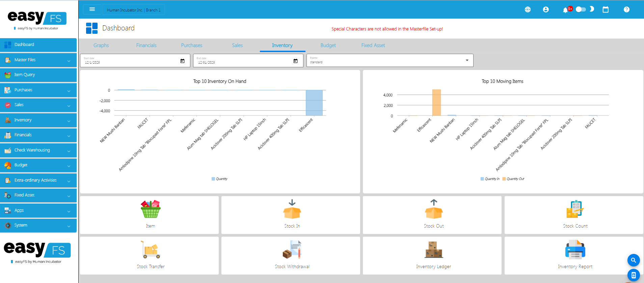Click the Stock Count clipboard icon
Viewport: 644px width, 283px height.
[575, 209]
